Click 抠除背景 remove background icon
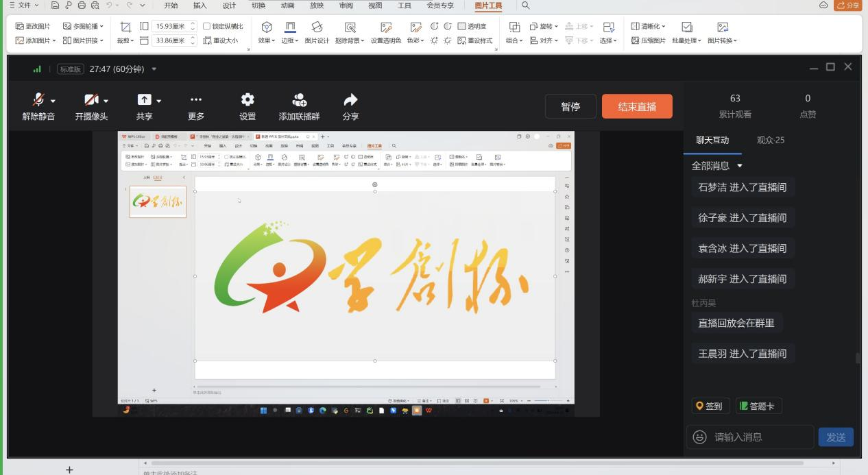868x475 pixels. pyautogui.click(x=350, y=27)
